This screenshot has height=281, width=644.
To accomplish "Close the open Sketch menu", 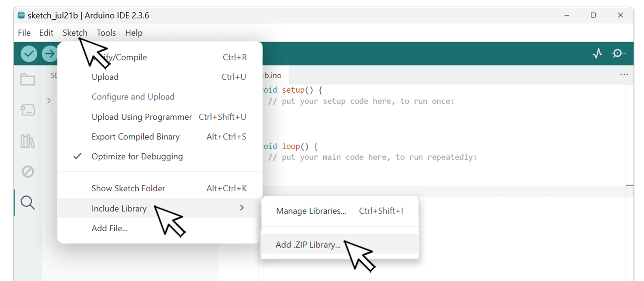I will point(75,33).
